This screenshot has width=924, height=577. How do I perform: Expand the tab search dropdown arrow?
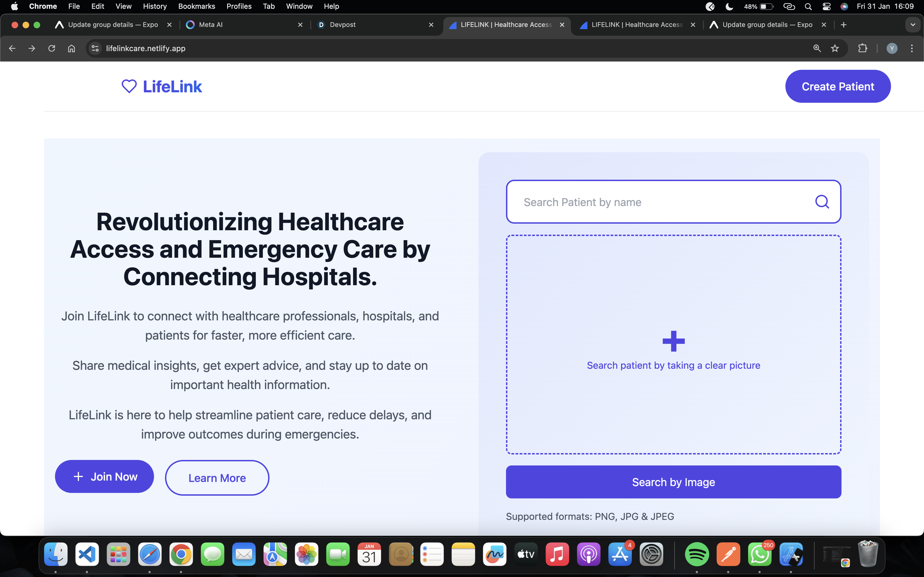(x=912, y=25)
